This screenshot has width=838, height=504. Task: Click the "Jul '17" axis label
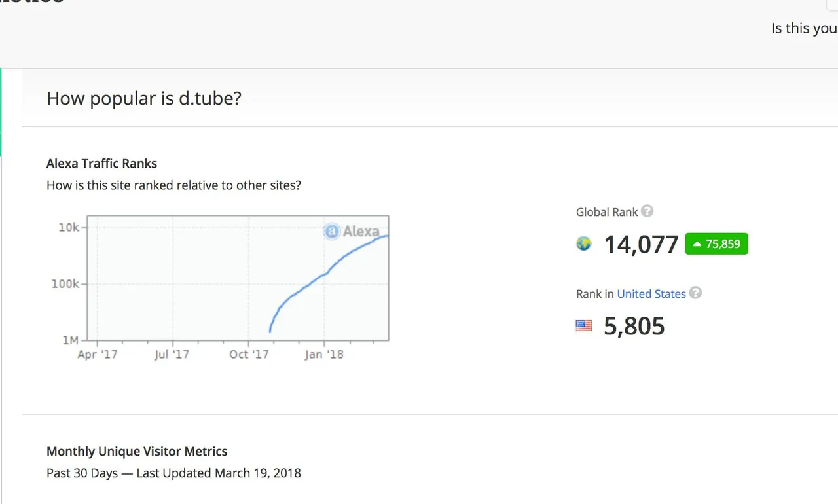[x=173, y=354]
